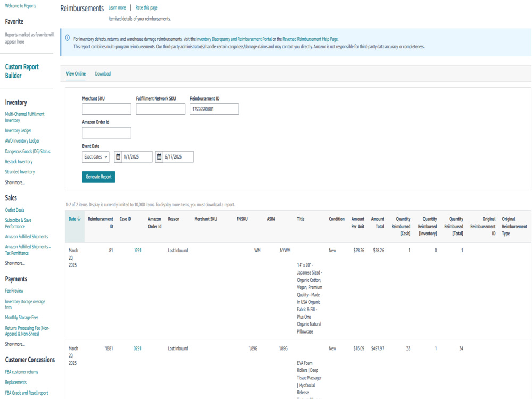Open the Reversed Reimbursement Help Page link
532x399 pixels.
[310, 39]
